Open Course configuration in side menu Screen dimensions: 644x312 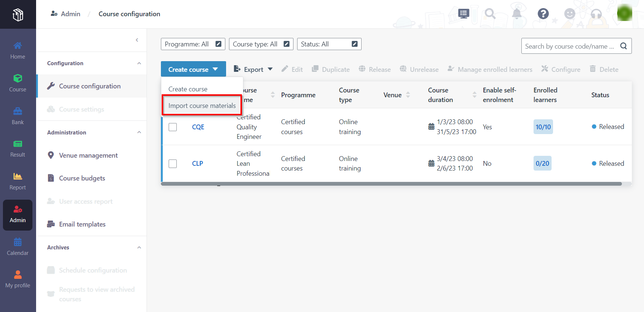(x=92, y=86)
